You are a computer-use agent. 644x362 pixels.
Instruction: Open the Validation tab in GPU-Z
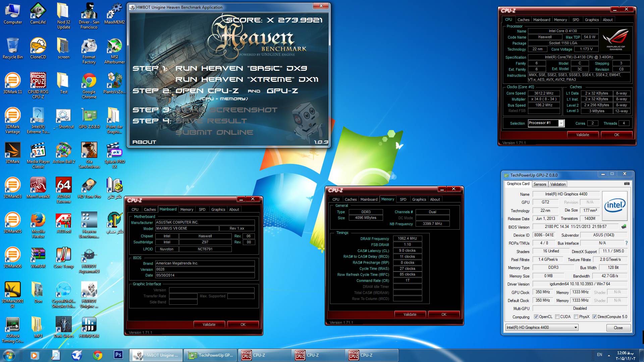[558, 184]
